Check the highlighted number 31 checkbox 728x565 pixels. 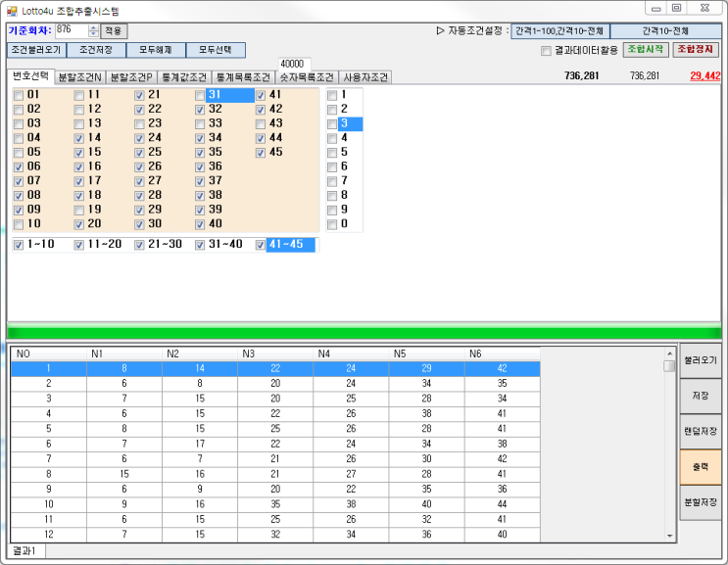pyautogui.click(x=200, y=96)
